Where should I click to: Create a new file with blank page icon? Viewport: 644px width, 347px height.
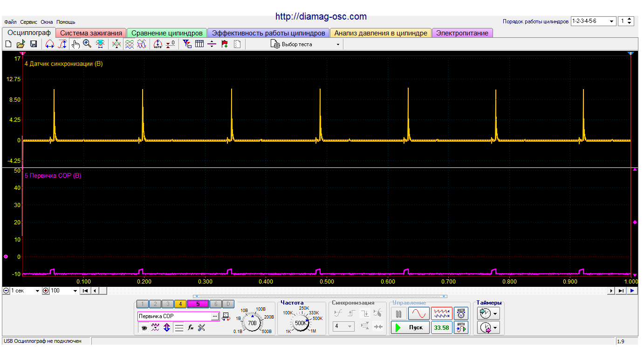(x=8, y=44)
